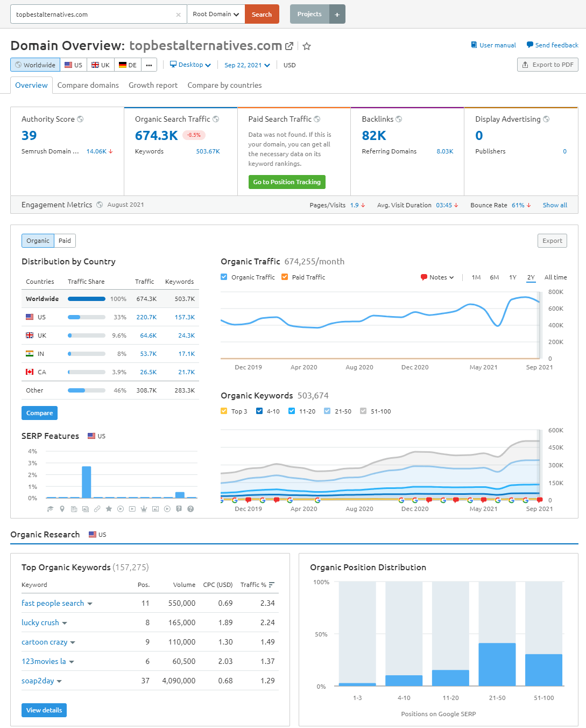The image size is (586, 728).
Task: Click the Display Advertising info icon
Action: coord(546,119)
